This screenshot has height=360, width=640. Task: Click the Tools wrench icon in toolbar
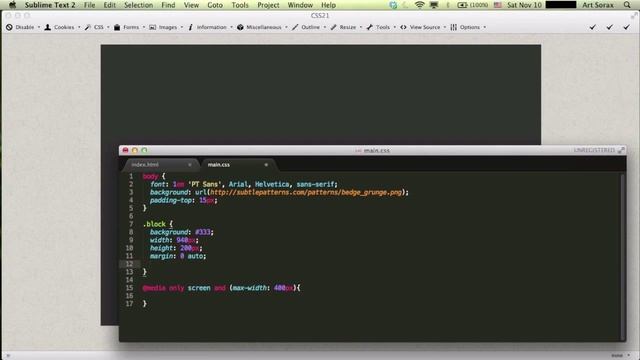(x=369, y=27)
